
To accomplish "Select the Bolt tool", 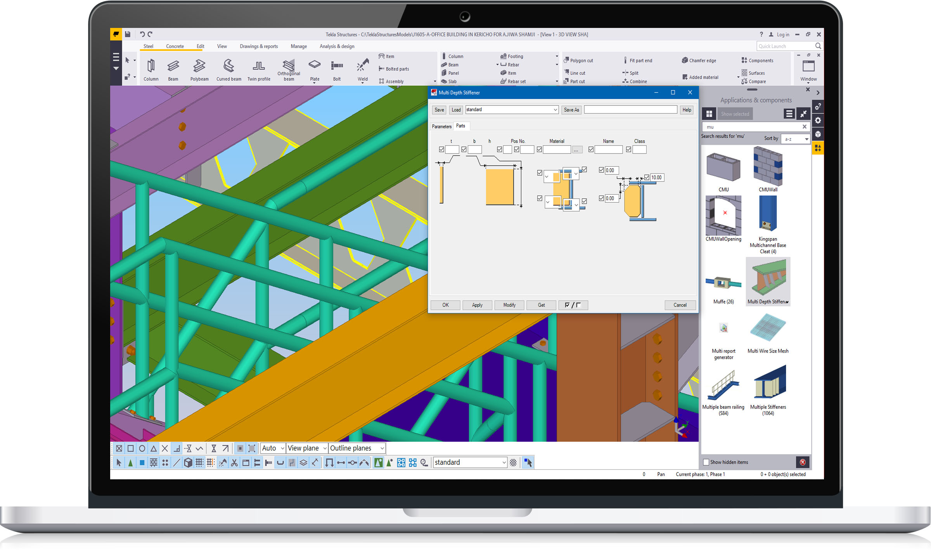I will point(337,70).
